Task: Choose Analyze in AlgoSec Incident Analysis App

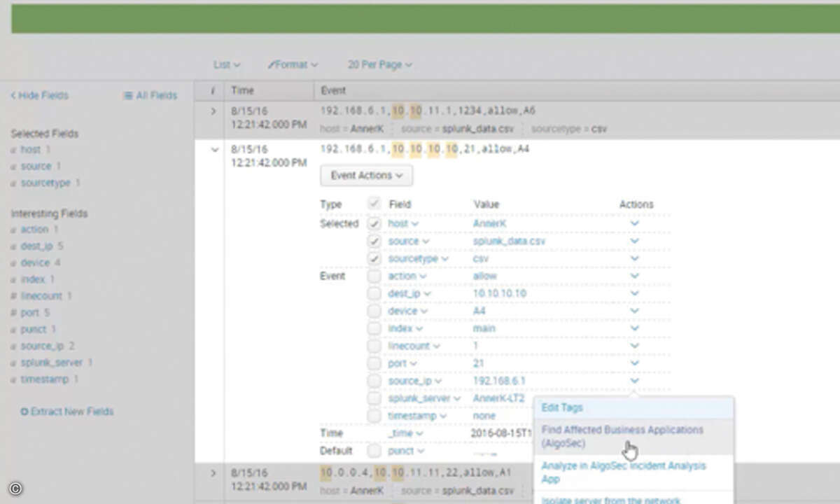Action: (633, 472)
